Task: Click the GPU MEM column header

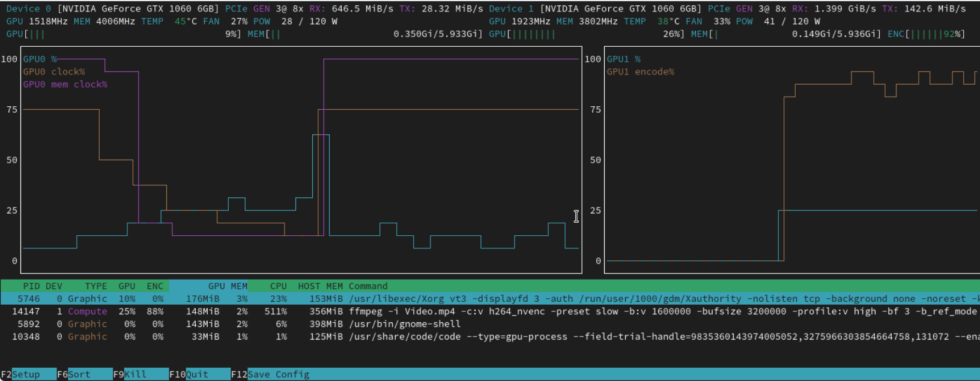Action: 228,286
